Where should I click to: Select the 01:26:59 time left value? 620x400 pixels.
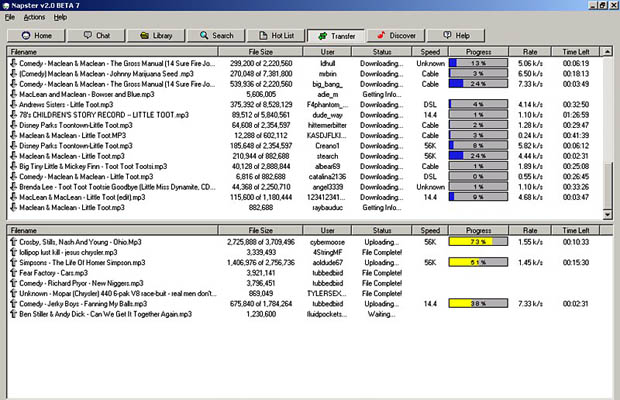click(x=576, y=115)
